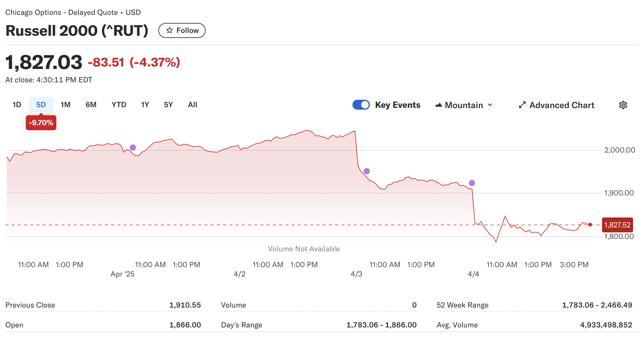The image size is (644, 338).
Task: Click the star icon in Follow button
Action: (x=170, y=30)
